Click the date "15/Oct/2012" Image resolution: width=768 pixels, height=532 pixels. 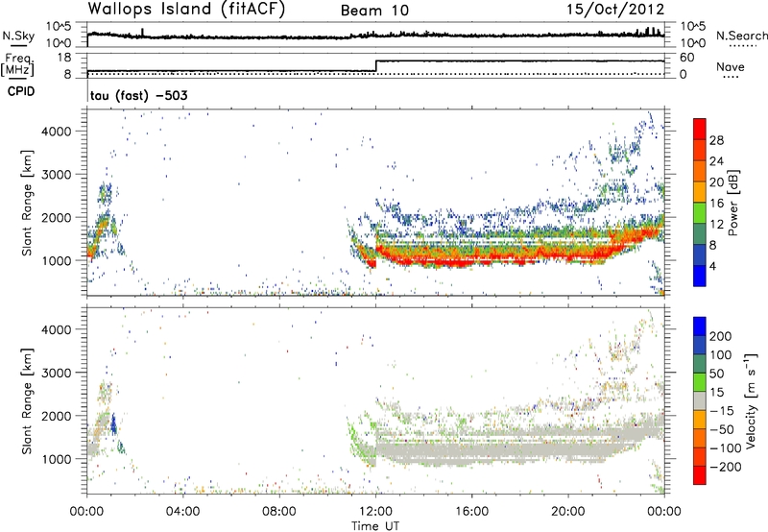[615, 10]
